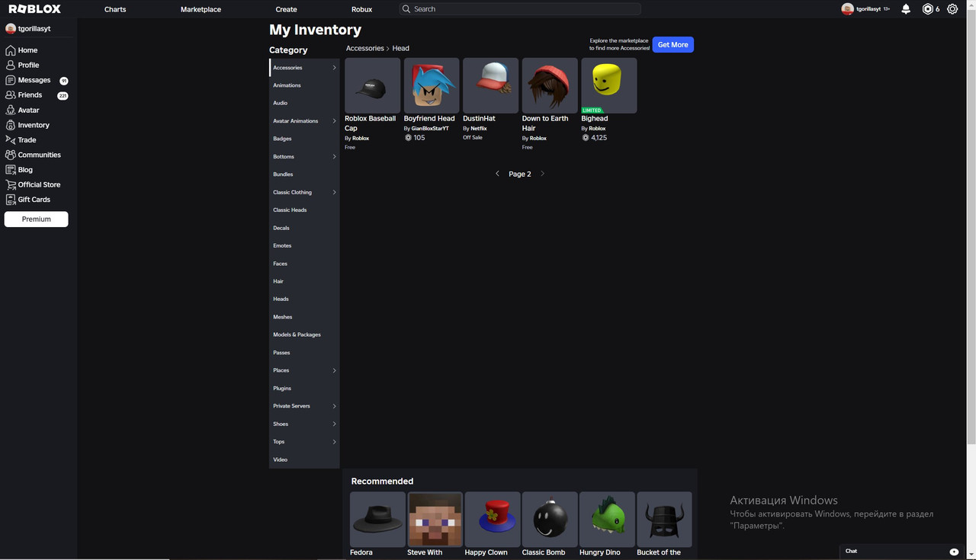This screenshot has height=560, width=976.
Task: Open the Robux balance hexagon icon
Action: (928, 9)
